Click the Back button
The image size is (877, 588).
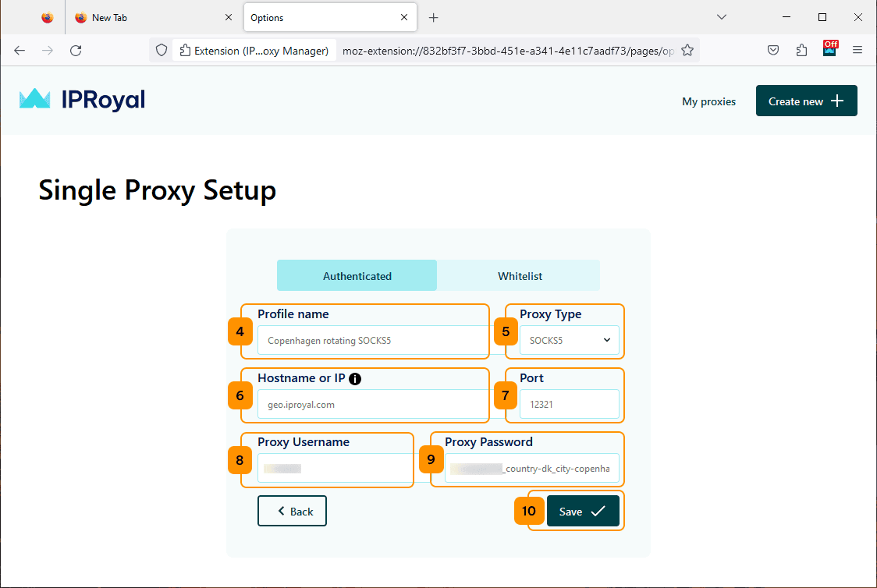(x=292, y=511)
